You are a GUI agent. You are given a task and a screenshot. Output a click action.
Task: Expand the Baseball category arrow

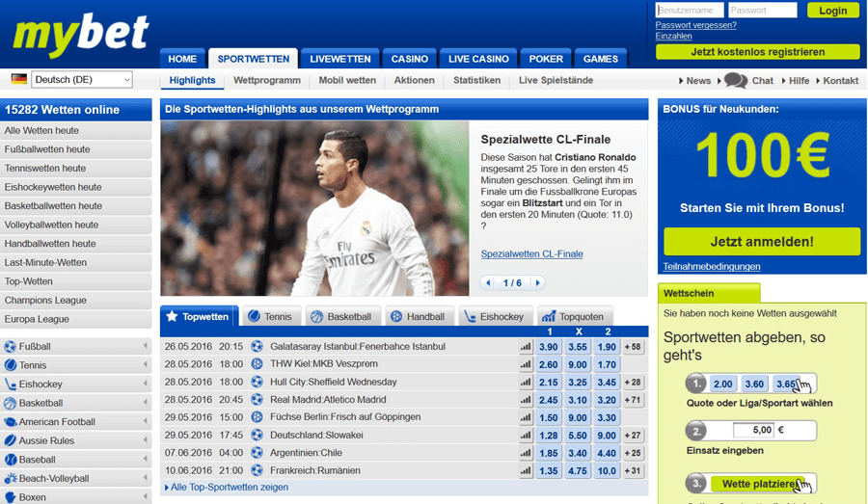pyautogui.click(x=145, y=459)
